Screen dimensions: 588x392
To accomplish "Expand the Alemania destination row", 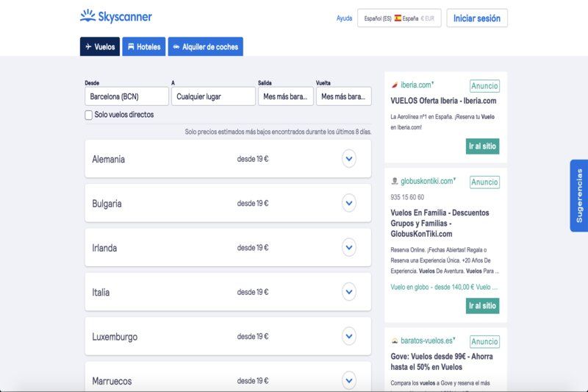I will pos(348,159).
